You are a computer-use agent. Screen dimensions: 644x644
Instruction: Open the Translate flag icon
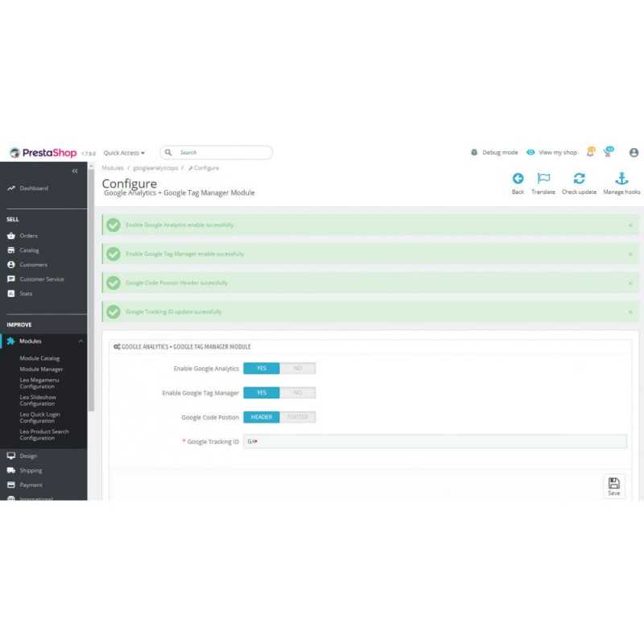(x=543, y=179)
